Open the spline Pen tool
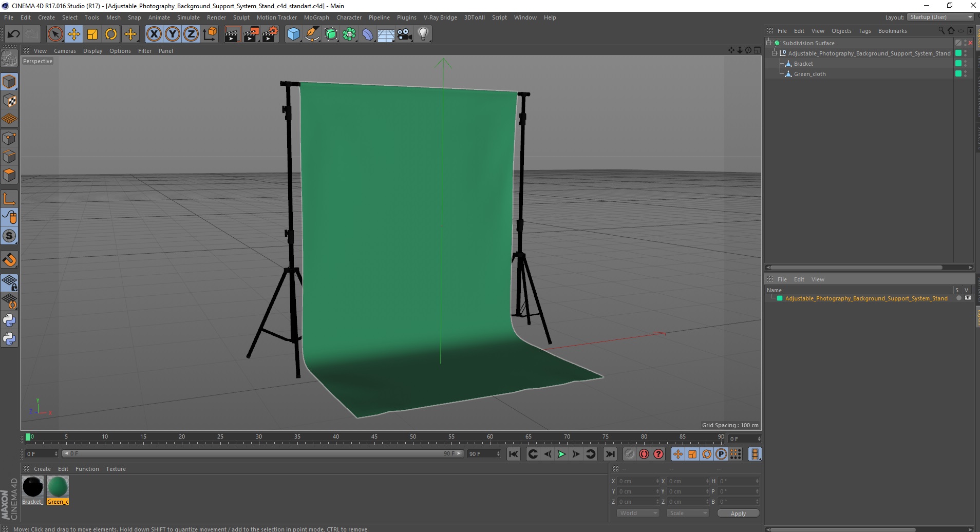This screenshot has width=980, height=532. point(312,34)
